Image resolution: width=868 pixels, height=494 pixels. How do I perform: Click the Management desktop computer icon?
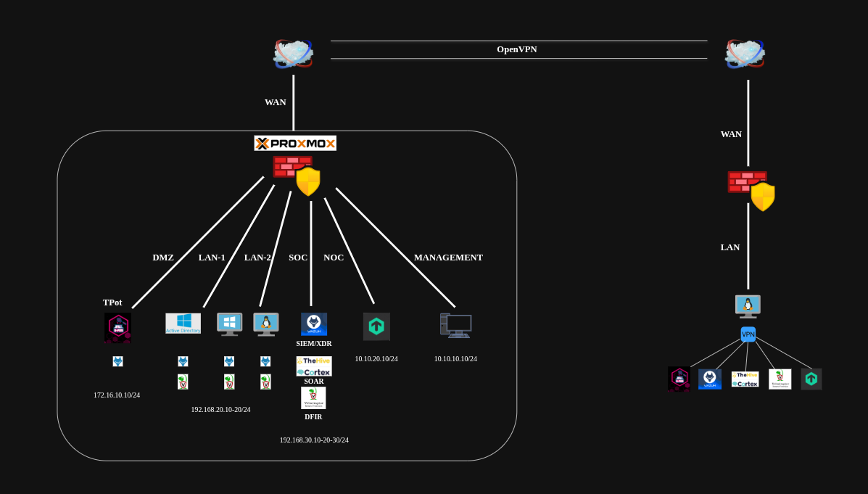point(455,326)
